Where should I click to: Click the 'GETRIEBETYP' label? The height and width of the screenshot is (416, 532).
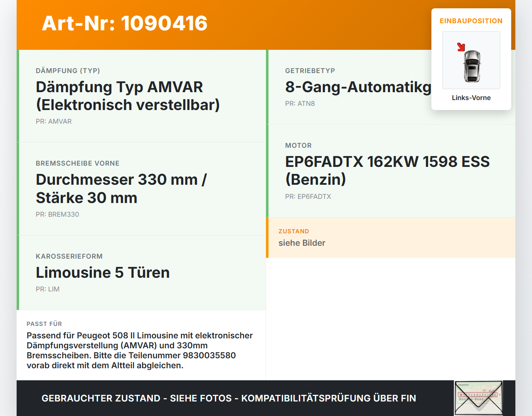tap(310, 71)
